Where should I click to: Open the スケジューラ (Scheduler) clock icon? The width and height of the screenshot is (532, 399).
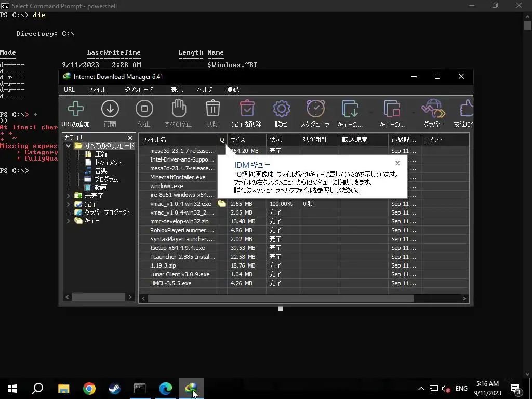click(315, 109)
